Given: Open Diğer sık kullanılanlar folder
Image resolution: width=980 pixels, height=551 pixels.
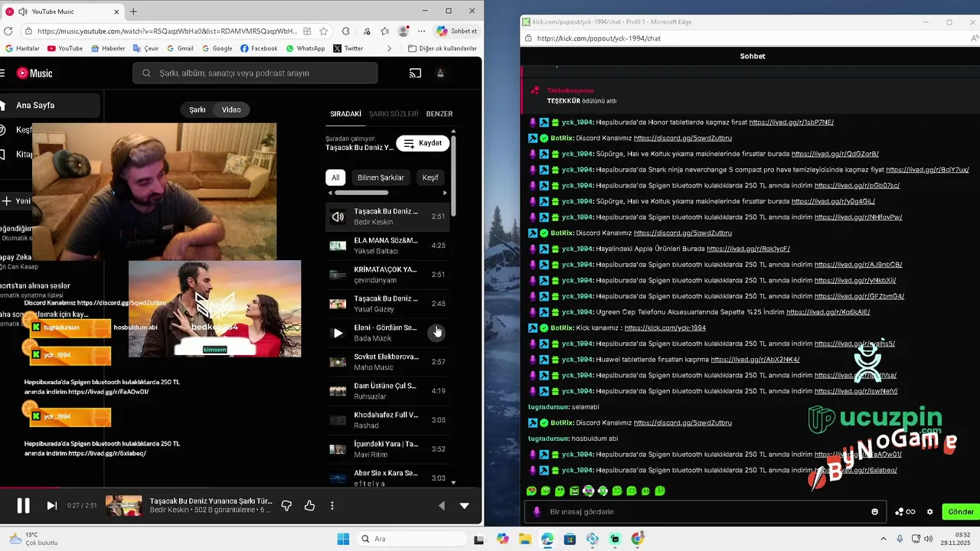Looking at the screenshot, I should tap(443, 48).
